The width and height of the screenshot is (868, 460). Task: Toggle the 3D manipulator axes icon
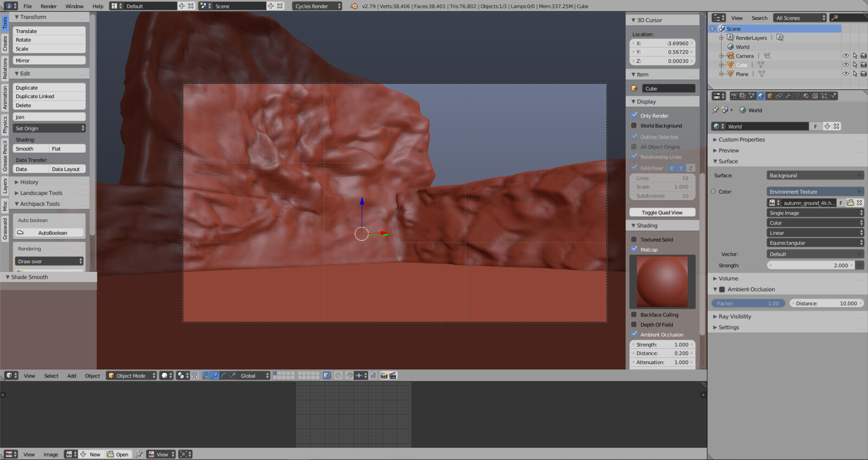pos(206,375)
